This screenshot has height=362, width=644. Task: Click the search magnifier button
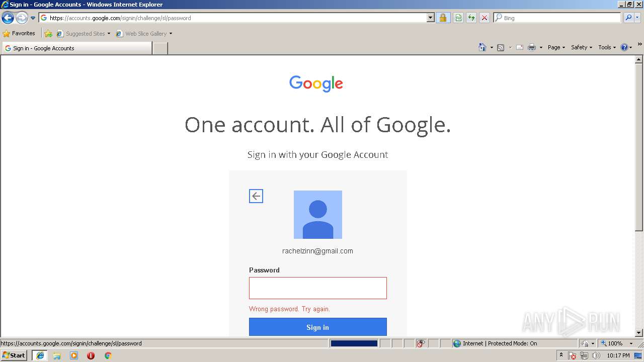point(628,18)
